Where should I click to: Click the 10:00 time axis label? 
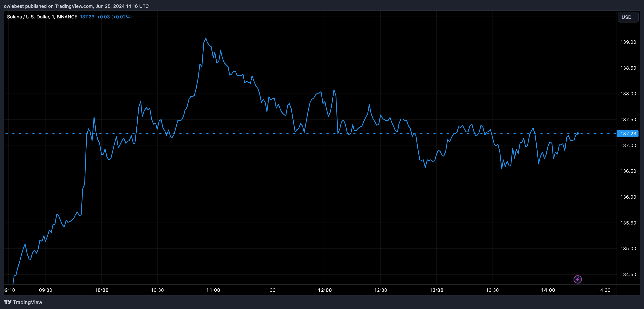pyautogui.click(x=102, y=290)
